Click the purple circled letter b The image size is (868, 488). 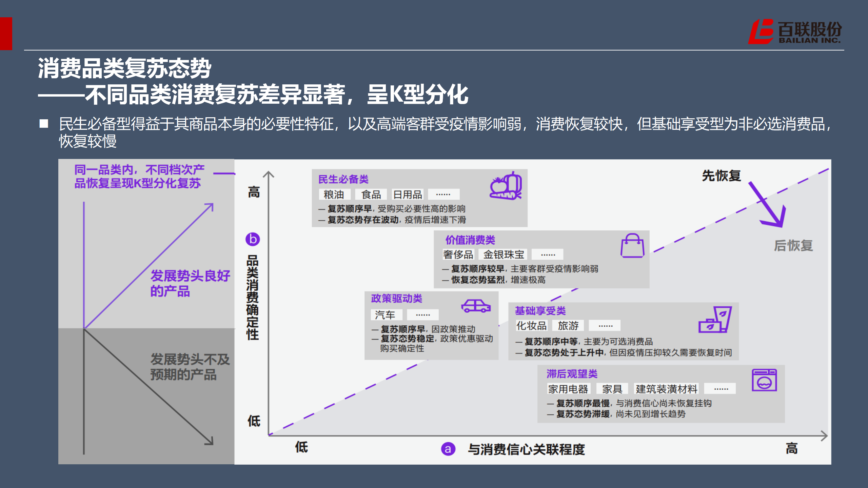coord(253,239)
